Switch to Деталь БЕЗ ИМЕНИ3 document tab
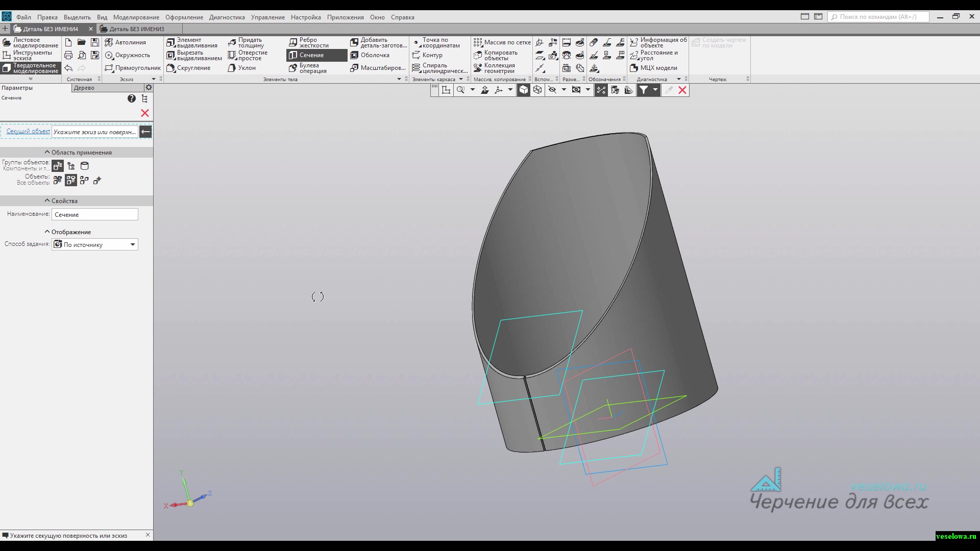 pos(137,29)
